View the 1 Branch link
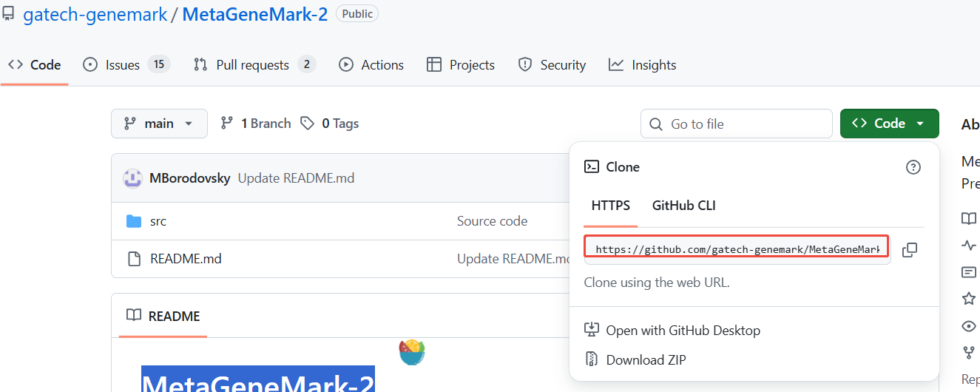 (256, 124)
